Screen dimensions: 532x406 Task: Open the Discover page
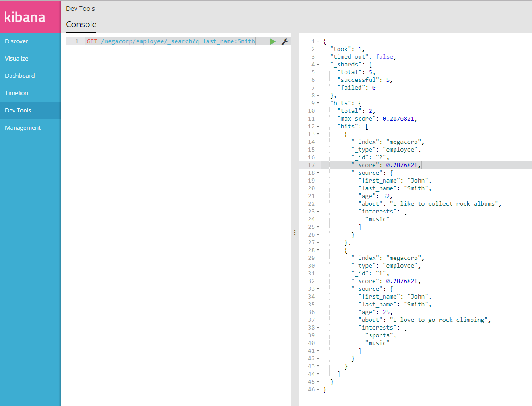coord(16,41)
